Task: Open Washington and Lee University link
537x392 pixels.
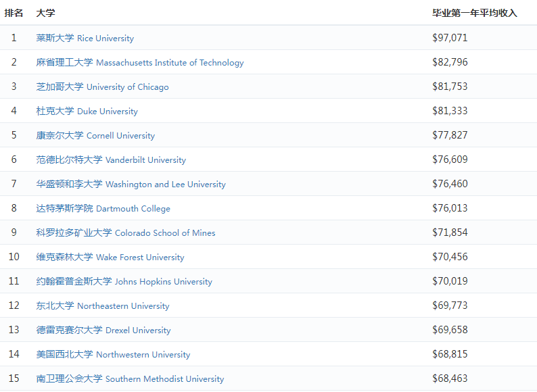Action: click(131, 185)
